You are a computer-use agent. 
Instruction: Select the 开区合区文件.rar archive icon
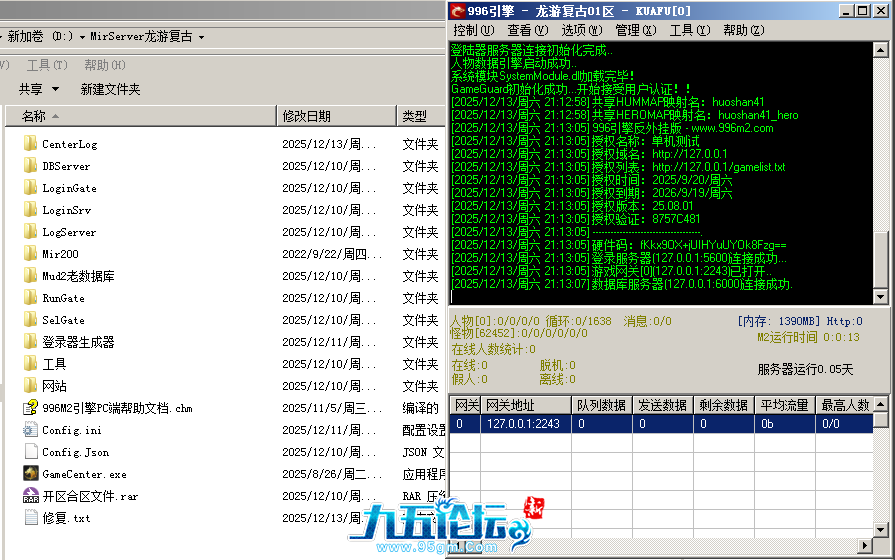pyautogui.click(x=30, y=496)
